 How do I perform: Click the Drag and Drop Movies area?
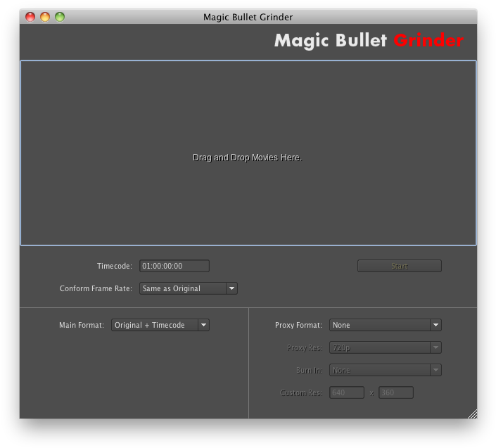(x=248, y=153)
